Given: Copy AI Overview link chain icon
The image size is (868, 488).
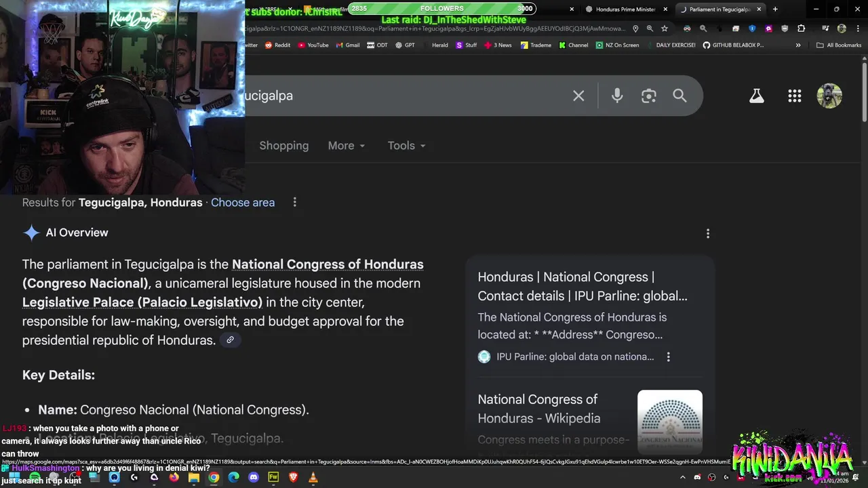Looking at the screenshot, I should [230, 340].
